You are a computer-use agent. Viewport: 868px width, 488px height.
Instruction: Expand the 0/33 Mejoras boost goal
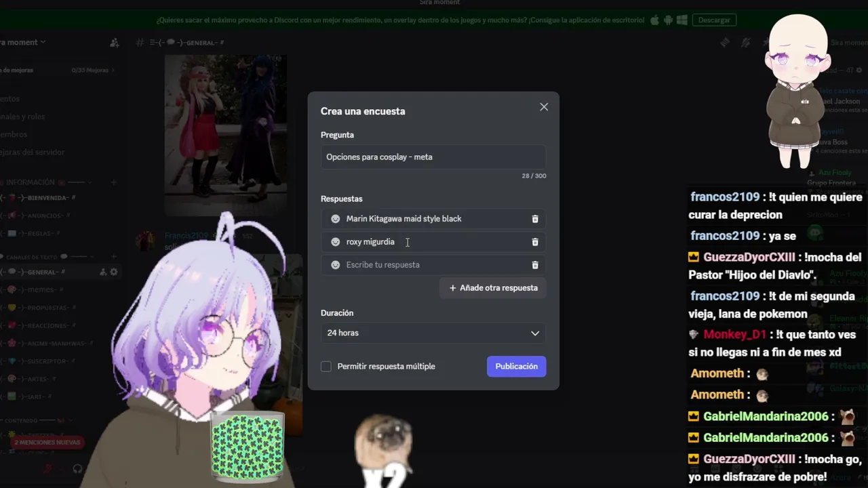(93, 70)
